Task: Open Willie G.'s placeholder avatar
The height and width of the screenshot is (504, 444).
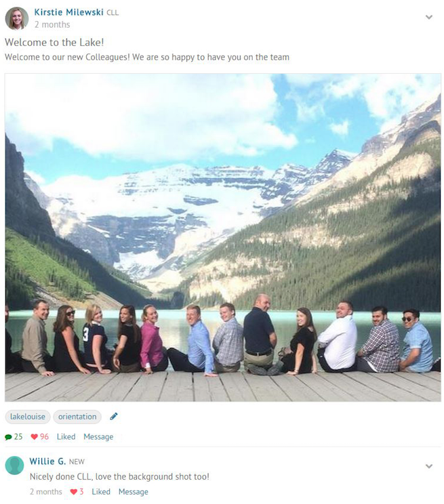Action: pyautogui.click(x=15, y=465)
